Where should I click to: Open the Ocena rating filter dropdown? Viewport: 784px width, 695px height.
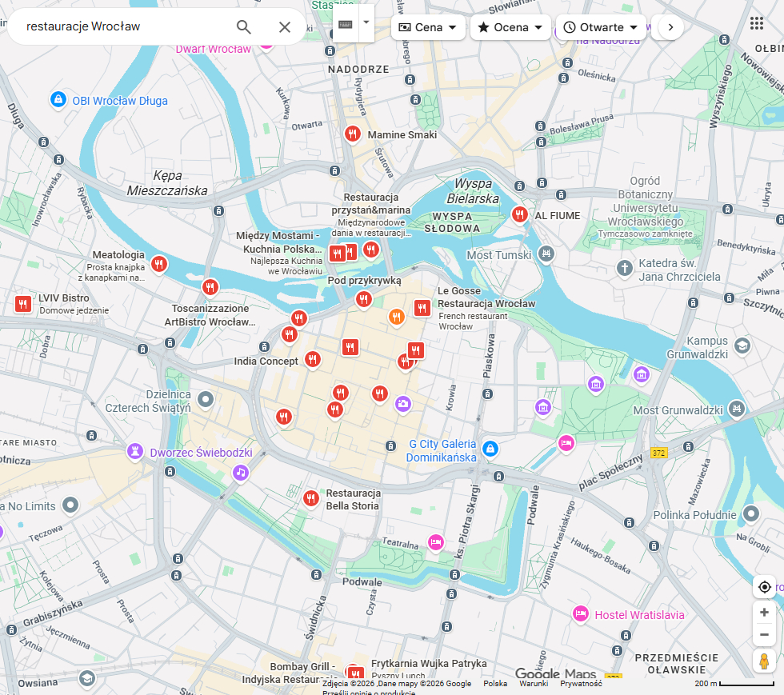point(509,26)
